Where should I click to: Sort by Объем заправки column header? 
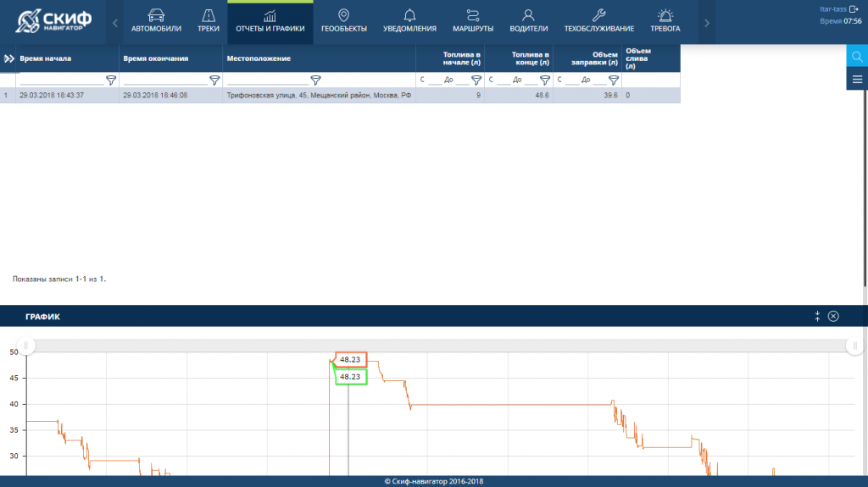tap(594, 58)
